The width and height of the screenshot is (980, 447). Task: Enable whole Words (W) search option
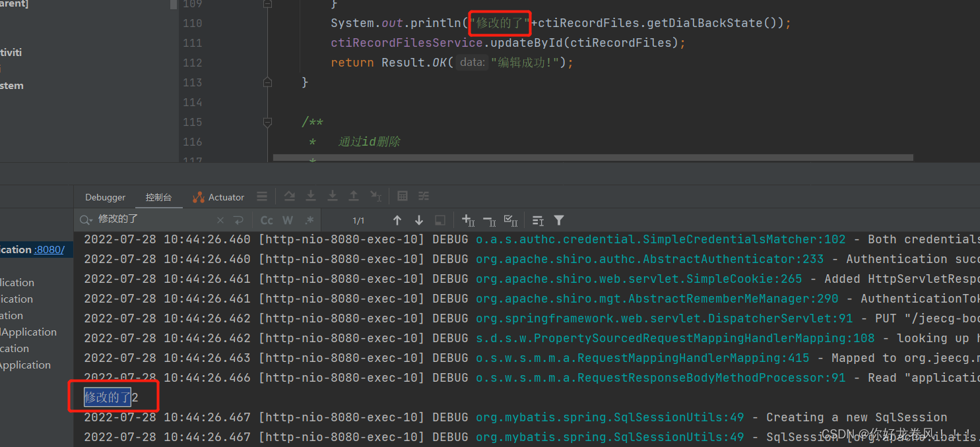[x=287, y=220]
